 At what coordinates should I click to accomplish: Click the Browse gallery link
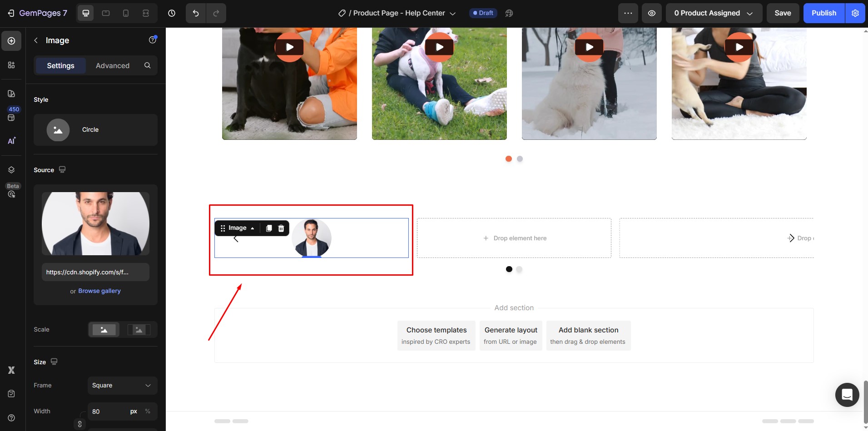pyautogui.click(x=99, y=291)
